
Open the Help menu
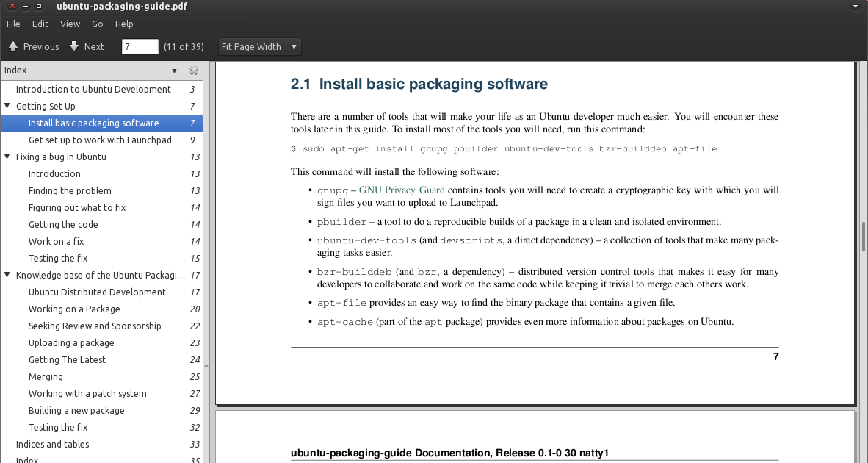[x=124, y=24]
